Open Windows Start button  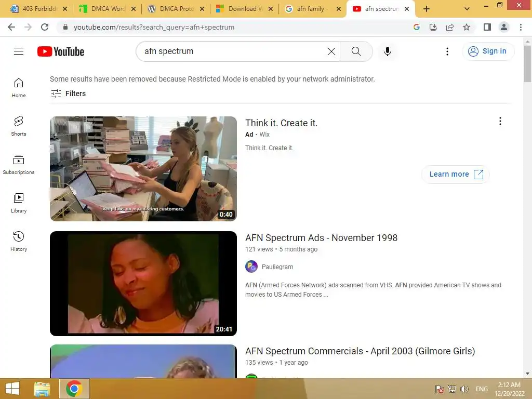[12, 389]
